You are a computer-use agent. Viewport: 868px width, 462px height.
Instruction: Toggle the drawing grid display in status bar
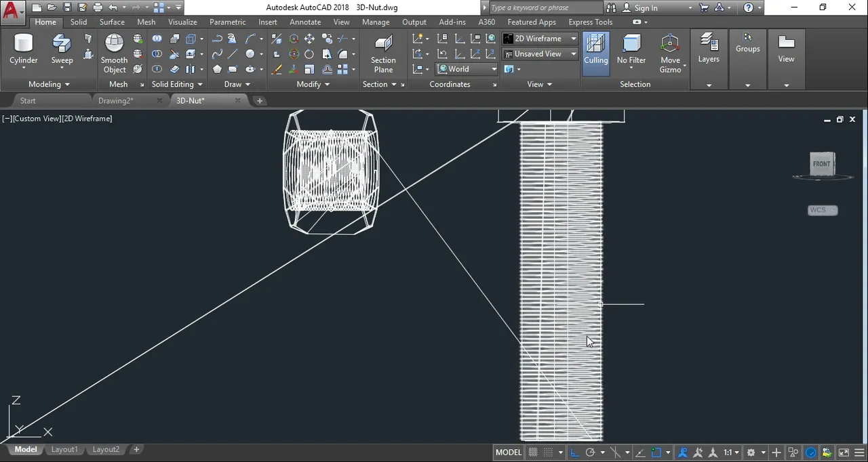(533, 453)
